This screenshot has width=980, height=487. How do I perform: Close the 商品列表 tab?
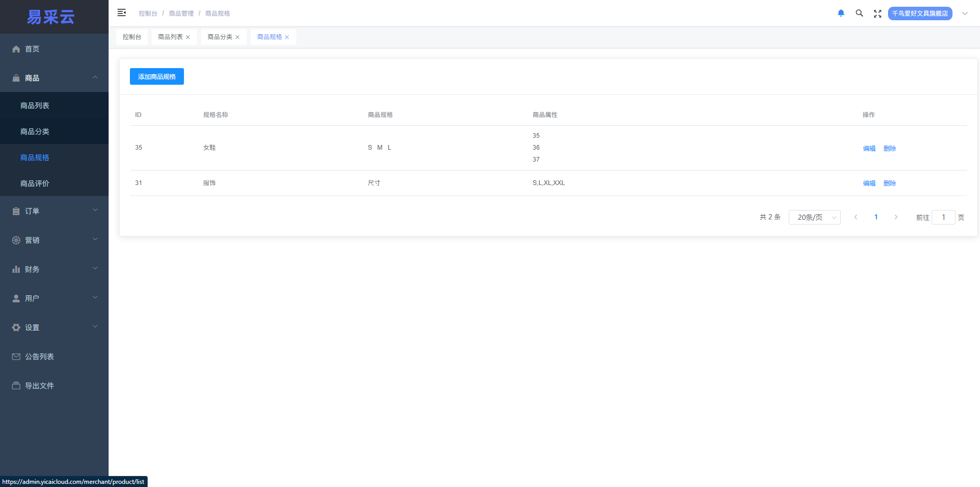(x=188, y=37)
